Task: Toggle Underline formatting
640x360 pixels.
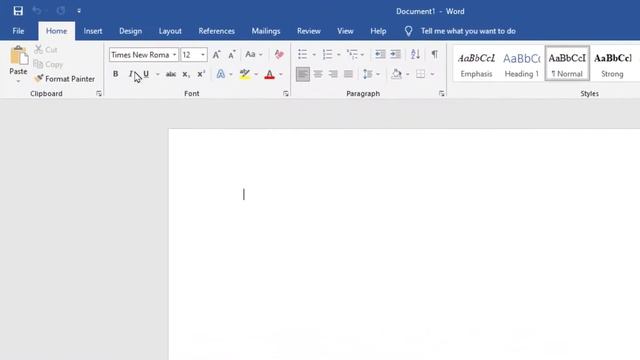Action: [146, 74]
